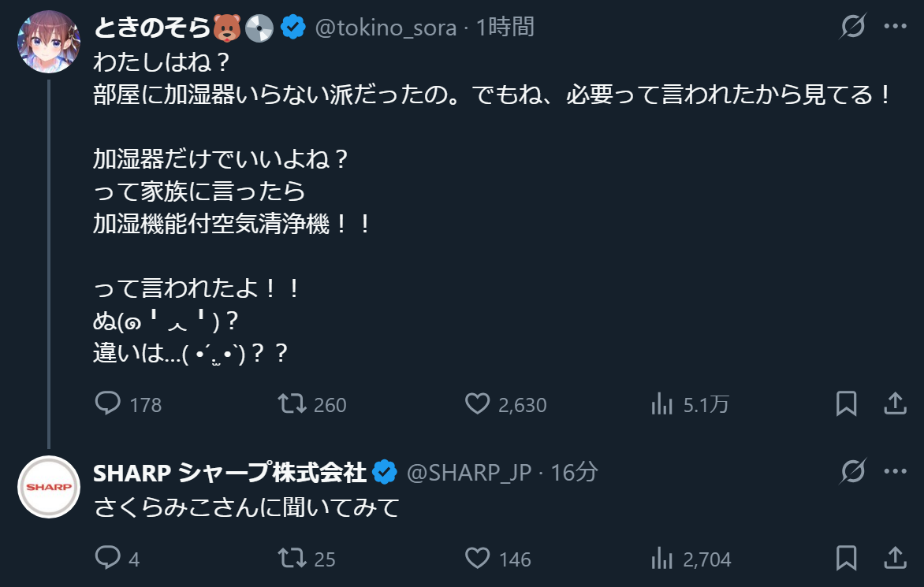Open Grok icon on SHARP tweet
The width and height of the screenshot is (924, 587).
(852, 471)
